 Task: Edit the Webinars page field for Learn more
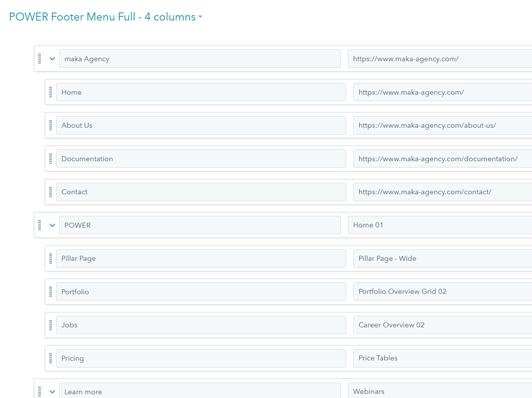pyautogui.click(x=439, y=391)
